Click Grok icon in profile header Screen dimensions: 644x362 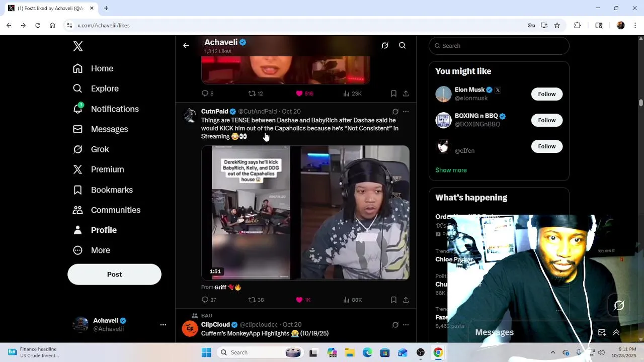pos(385,46)
